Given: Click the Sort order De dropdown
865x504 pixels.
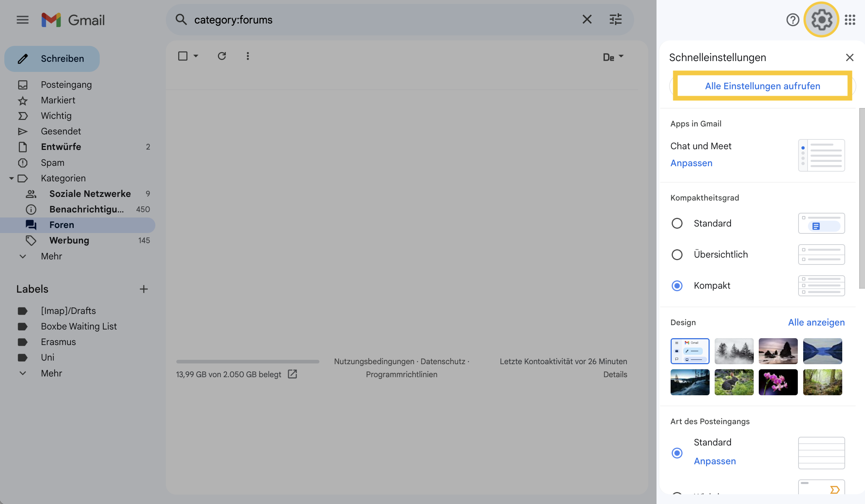Looking at the screenshot, I should (x=611, y=56).
